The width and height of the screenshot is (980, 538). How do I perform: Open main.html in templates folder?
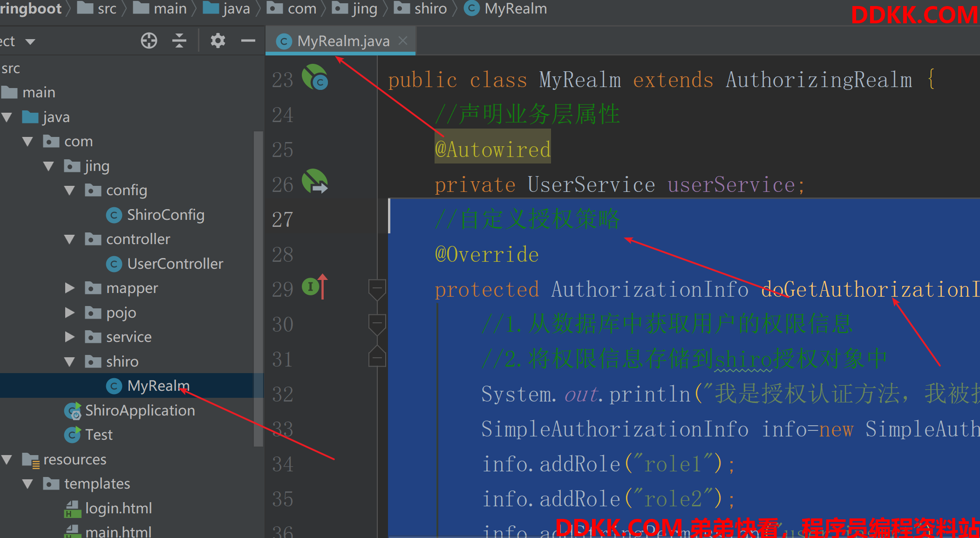click(x=118, y=531)
